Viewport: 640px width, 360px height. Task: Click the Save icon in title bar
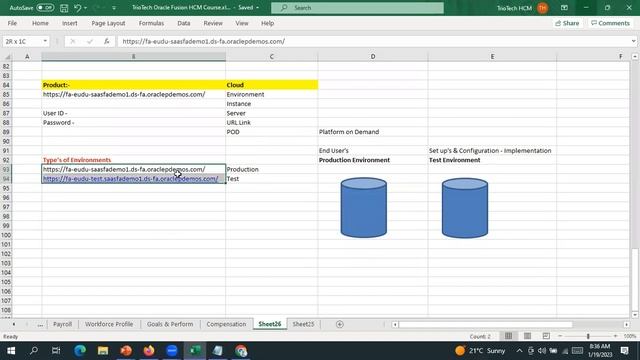64,8
